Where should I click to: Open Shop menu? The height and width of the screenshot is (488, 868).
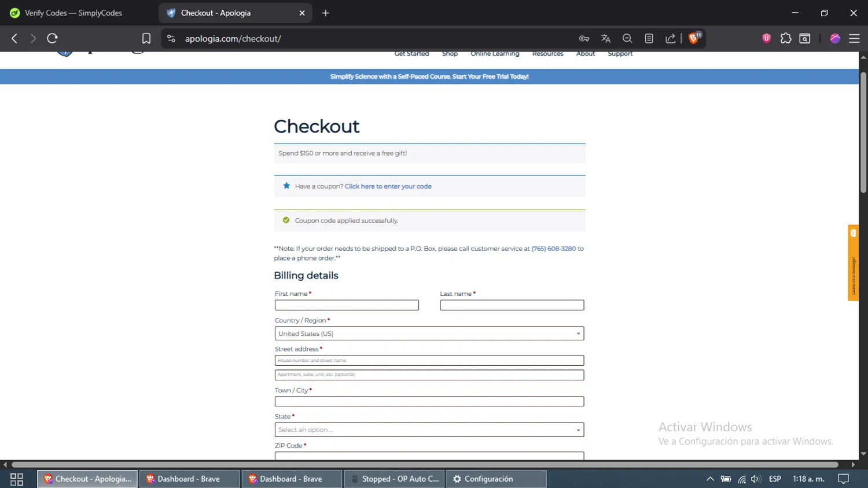450,53
